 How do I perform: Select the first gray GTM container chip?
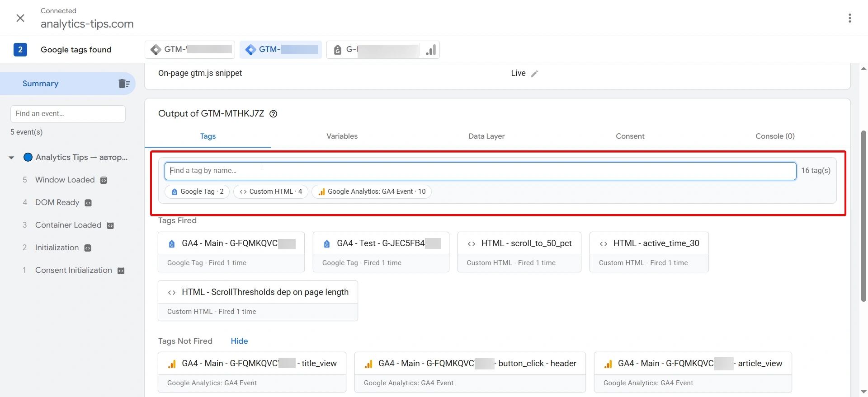[x=190, y=50]
